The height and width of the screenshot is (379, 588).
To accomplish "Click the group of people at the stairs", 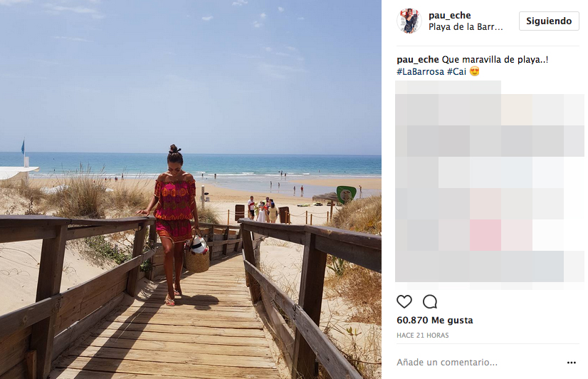I will 263,209.
